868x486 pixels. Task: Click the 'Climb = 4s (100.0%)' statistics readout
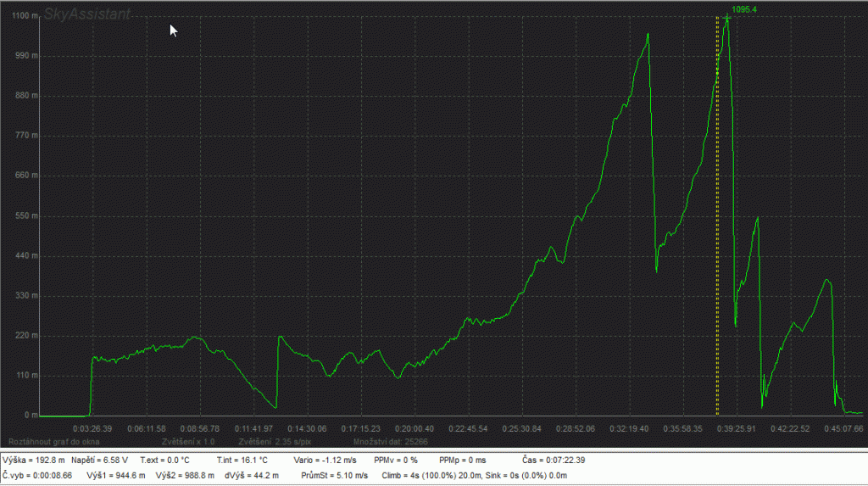428,474
